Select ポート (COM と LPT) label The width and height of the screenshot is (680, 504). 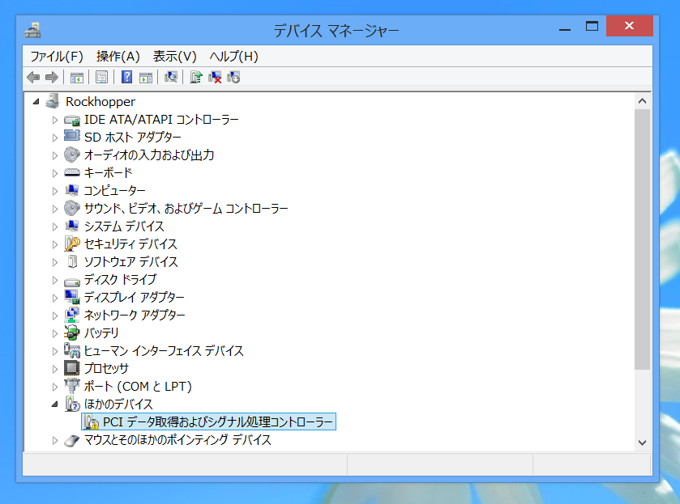(138, 386)
